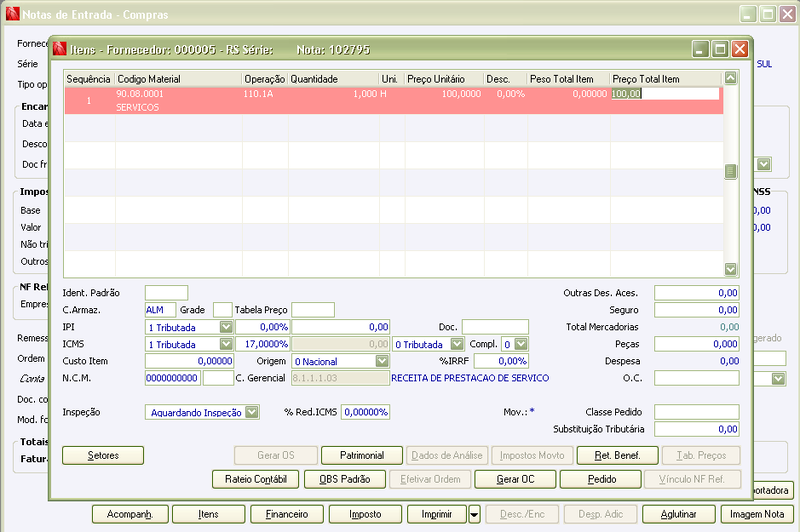Click the Gerar OC button

[x=515, y=479]
